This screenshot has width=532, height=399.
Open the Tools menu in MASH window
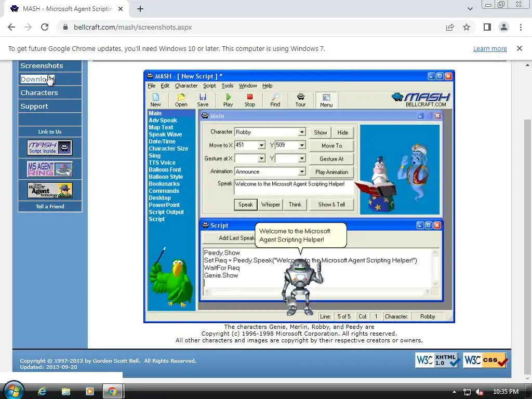click(x=228, y=86)
